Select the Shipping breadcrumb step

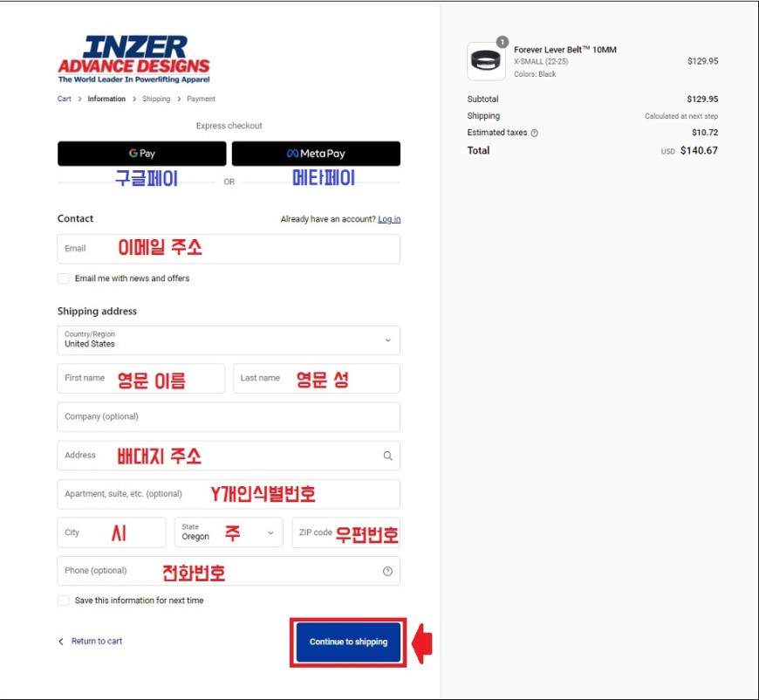[x=156, y=99]
